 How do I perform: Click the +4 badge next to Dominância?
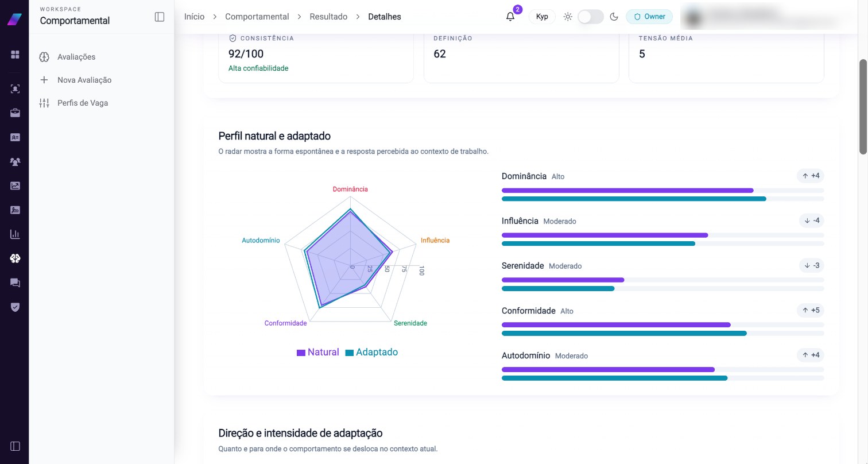(811, 176)
